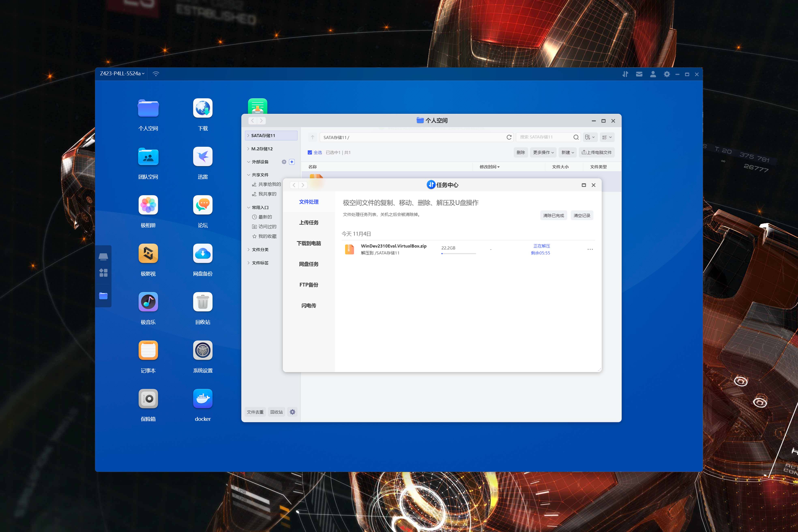Switch to the FTP备份 tab
Viewport: 798px width, 532px height.
point(308,285)
